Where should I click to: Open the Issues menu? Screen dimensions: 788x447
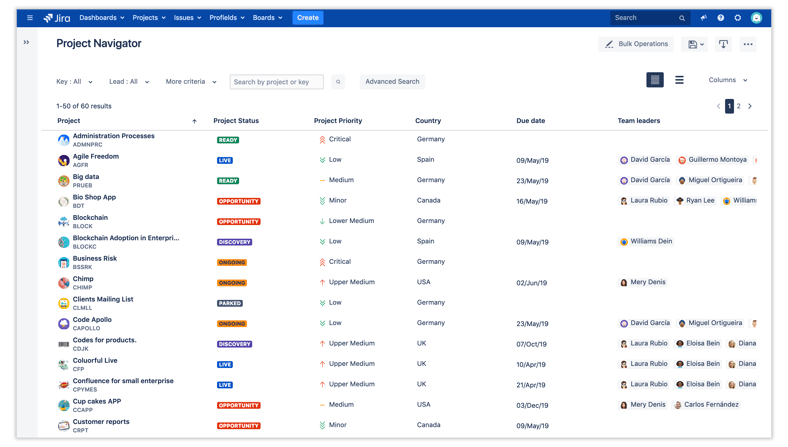187,18
